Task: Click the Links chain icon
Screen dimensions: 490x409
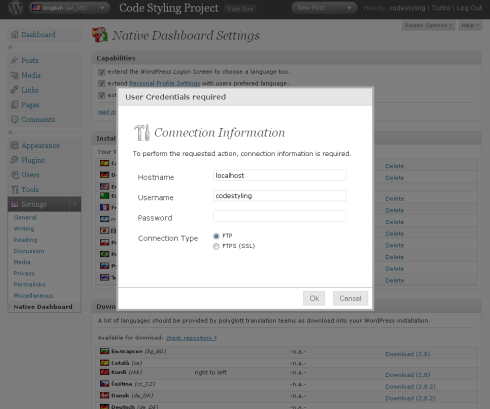Action: (14, 90)
